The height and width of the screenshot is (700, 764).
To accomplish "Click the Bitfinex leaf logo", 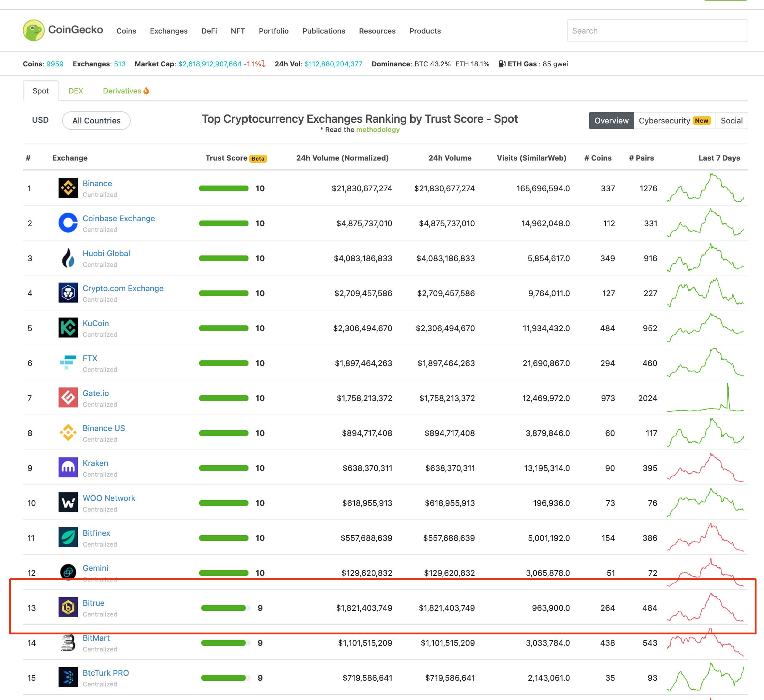I will pyautogui.click(x=68, y=538).
